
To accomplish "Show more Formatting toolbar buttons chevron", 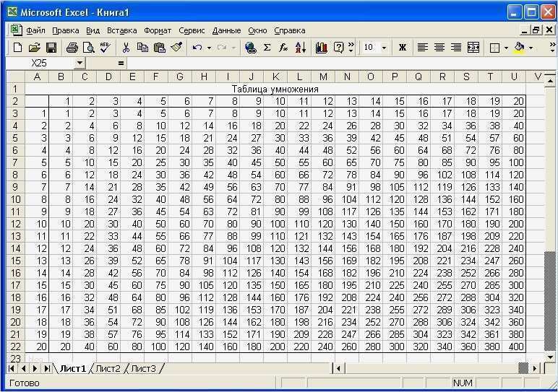I will 552,47.
